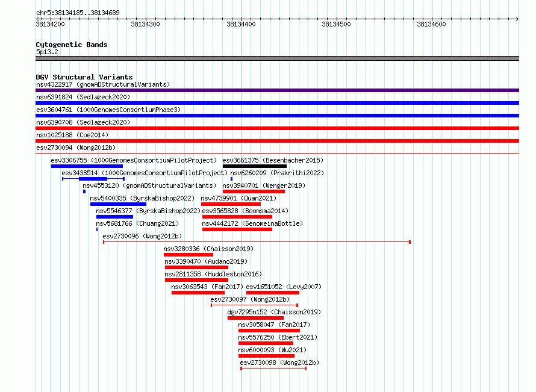Viewport: 536px width, 392px height.
Task: Click ruler position 38134300
Action: point(145,24)
